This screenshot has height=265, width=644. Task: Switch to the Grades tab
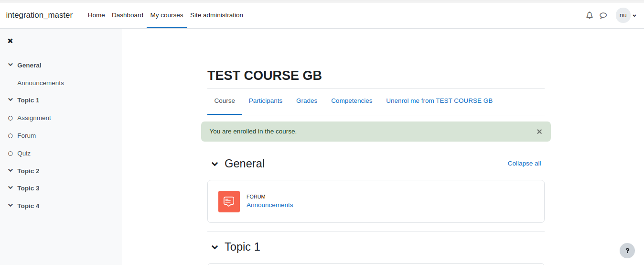[307, 101]
